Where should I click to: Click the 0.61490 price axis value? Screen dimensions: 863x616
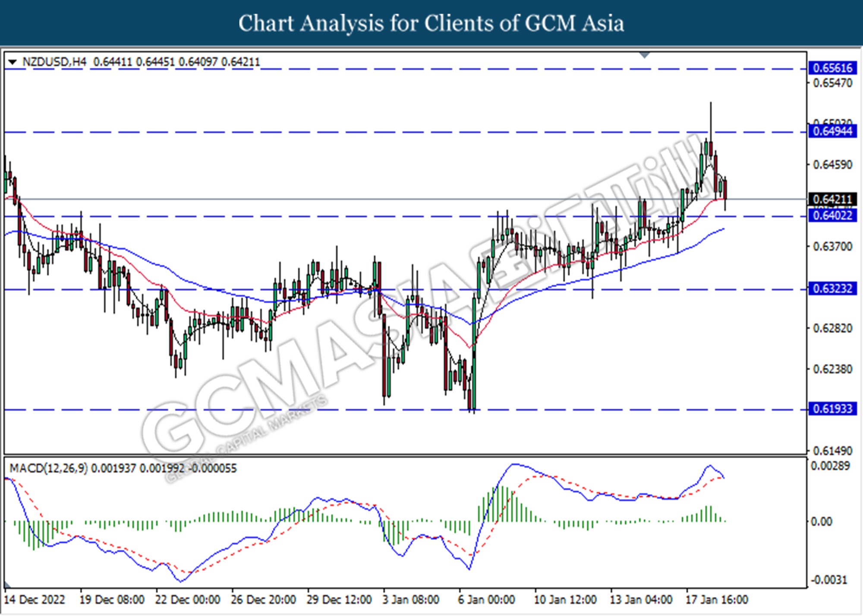click(833, 451)
